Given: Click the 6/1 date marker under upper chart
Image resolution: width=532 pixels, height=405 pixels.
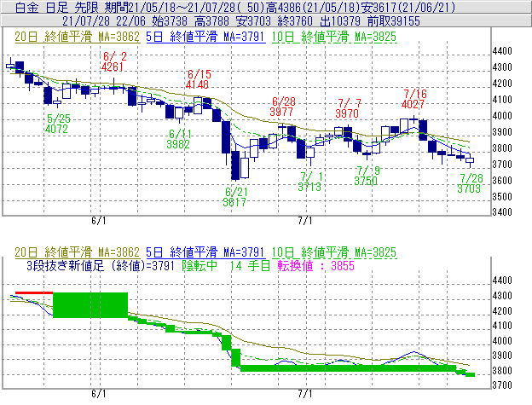Looking at the screenshot, I should click(99, 221).
